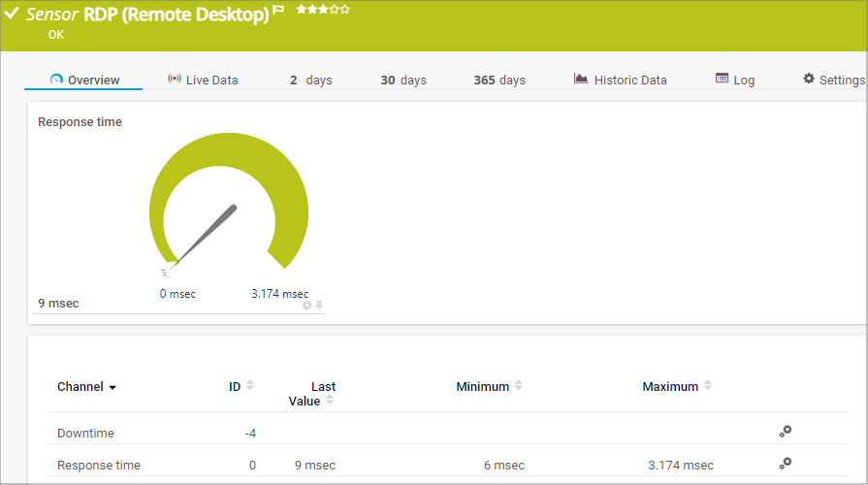Switch to the Live Data tab

coord(203,80)
